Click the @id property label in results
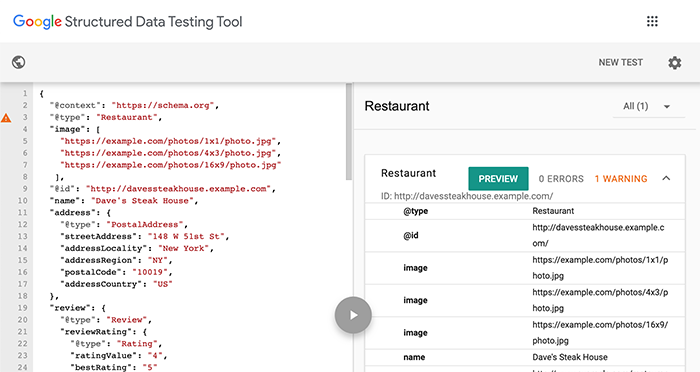The image size is (700, 372). point(411,235)
